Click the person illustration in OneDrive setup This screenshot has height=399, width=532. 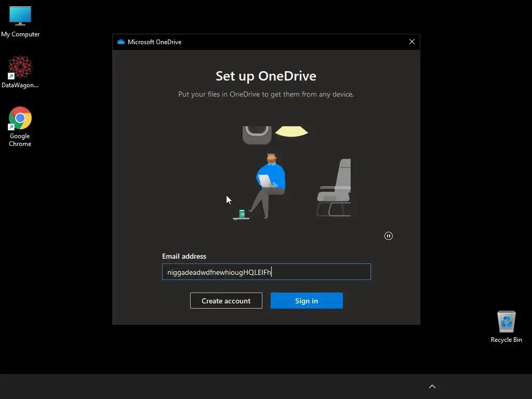268,185
